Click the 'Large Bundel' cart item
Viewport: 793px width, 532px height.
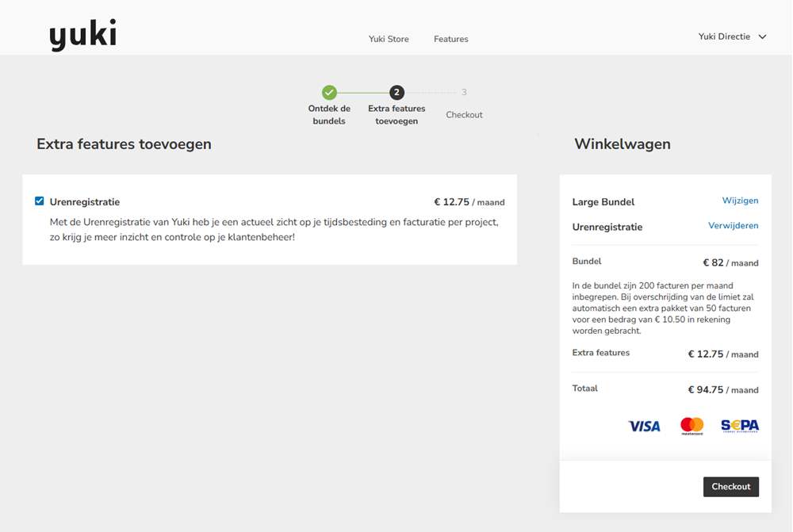pos(603,201)
